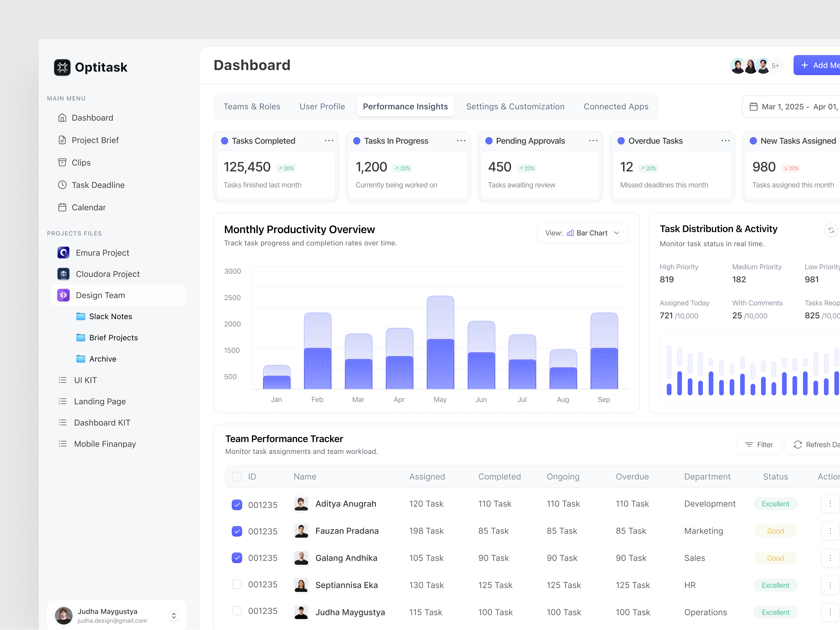Open the date range calendar picker icon
This screenshot has width=840, height=630.
(x=754, y=107)
